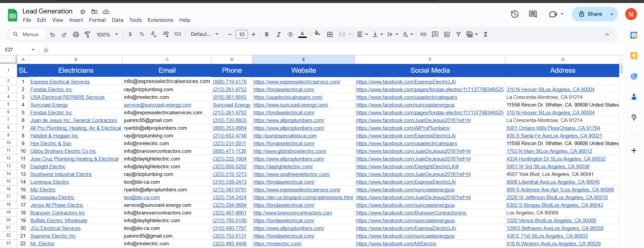Image resolution: width=644 pixels, height=248 pixels.
Task: Open the Borders tool
Action: [x=330, y=35]
